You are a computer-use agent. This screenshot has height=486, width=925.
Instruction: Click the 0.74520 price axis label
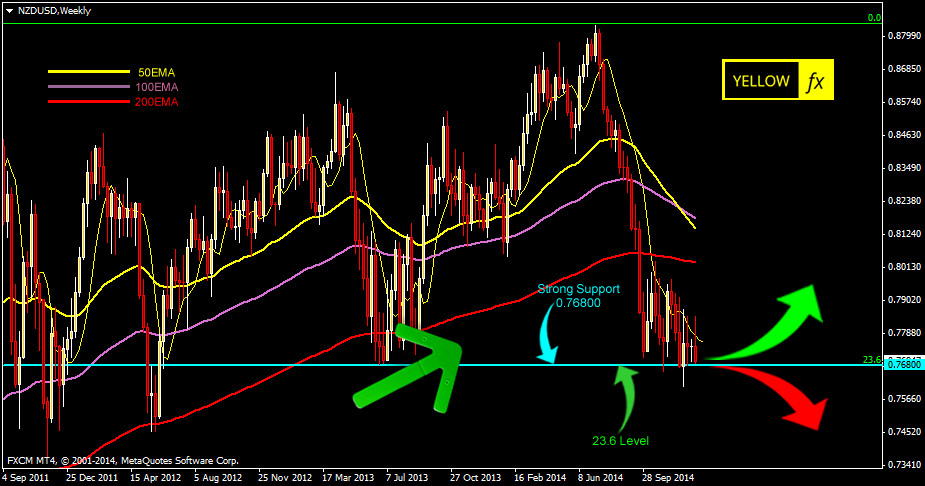pyautogui.click(x=904, y=432)
